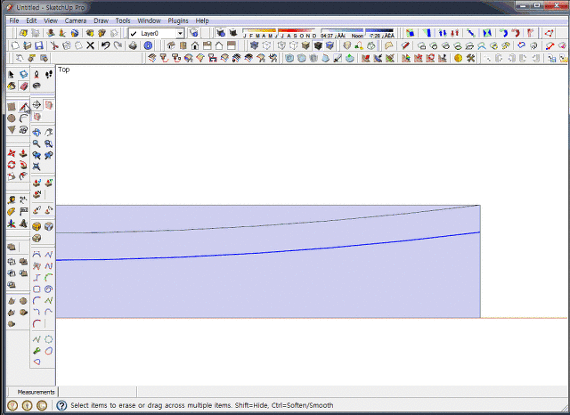Open the Plugins menu

(x=178, y=21)
